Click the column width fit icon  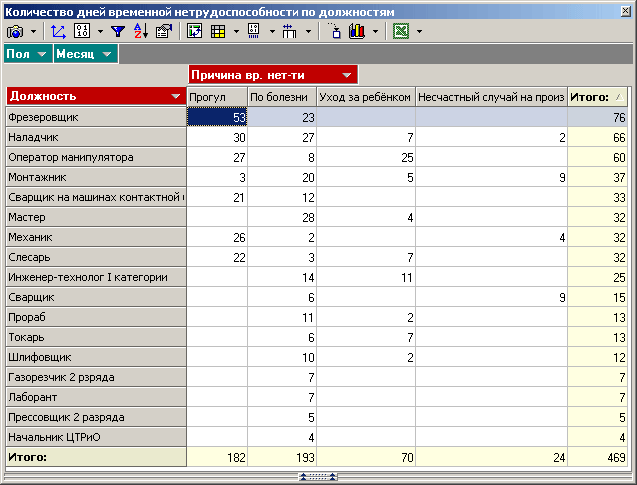click(x=289, y=31)
